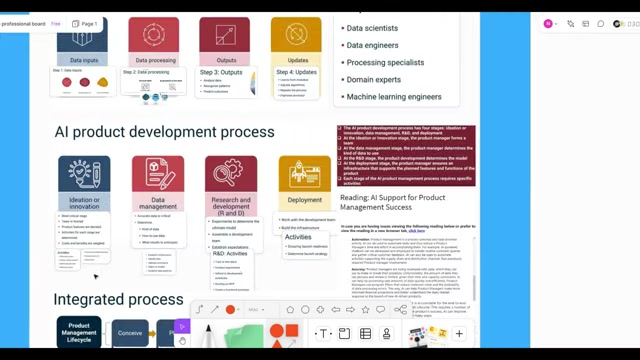
Task: Choose the star shape
Action: tap(365, 310)
